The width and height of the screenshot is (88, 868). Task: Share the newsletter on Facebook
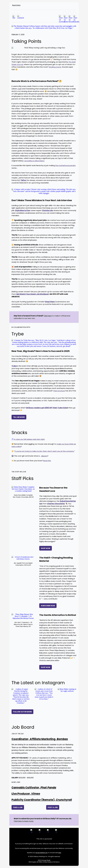(61, 19)
